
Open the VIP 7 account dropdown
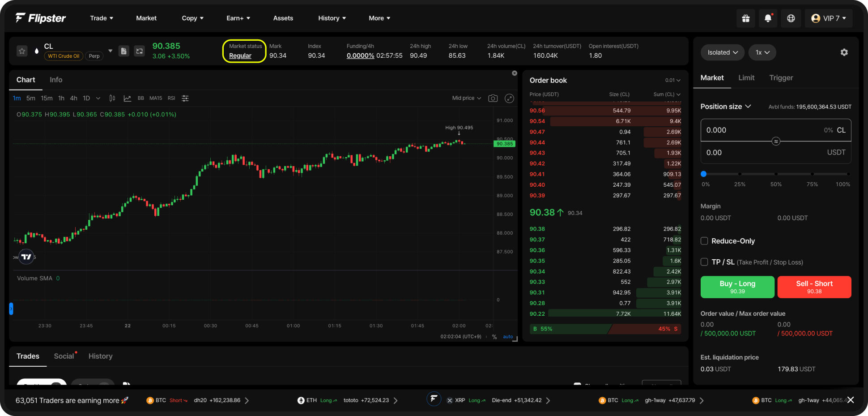[829, 18]
